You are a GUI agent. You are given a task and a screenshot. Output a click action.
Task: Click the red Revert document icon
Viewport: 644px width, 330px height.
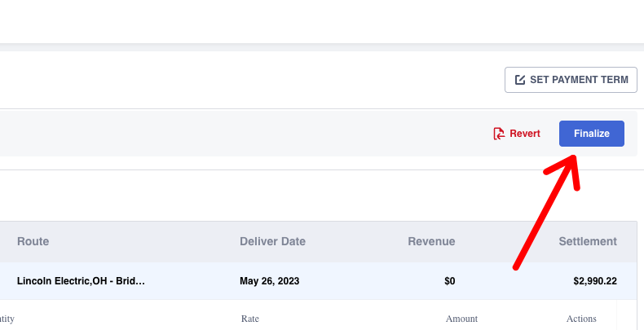click(499, 134)
